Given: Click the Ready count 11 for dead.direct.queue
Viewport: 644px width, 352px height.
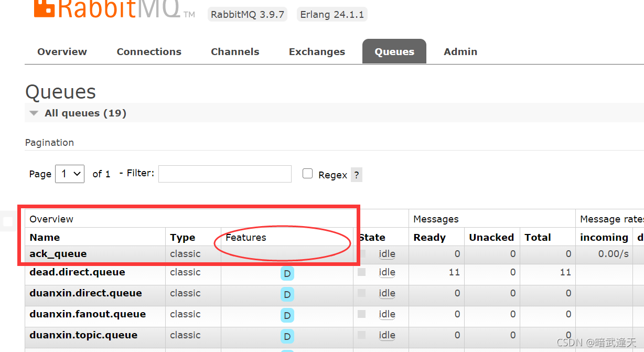Looking at the screenshot, I should [454, 272].
